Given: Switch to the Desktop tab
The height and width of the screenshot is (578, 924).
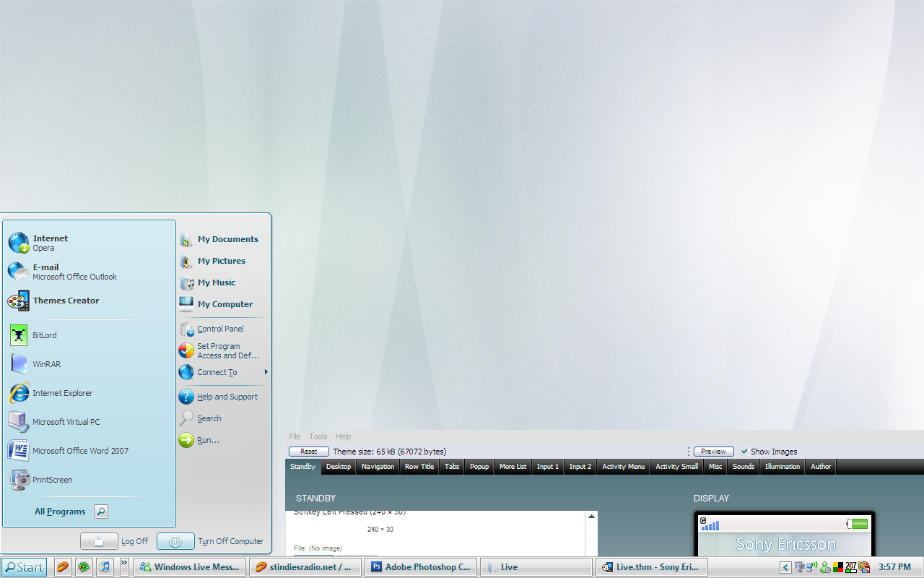Looking at the screenshot, I should (x=339, y=467).
